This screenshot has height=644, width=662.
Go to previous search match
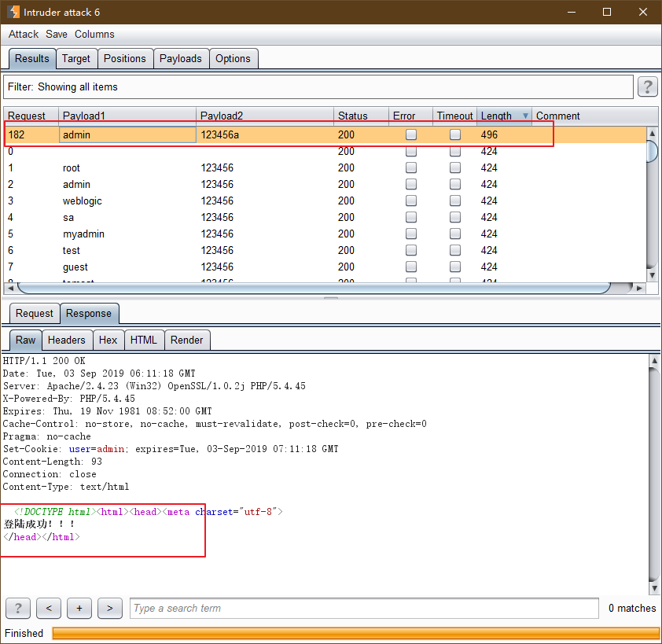[49, 608]
